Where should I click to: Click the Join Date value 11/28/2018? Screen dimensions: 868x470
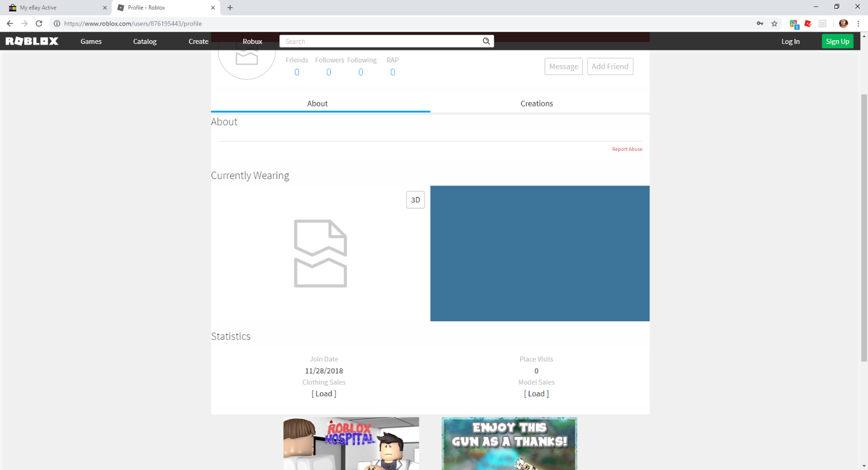coord(324,371)
